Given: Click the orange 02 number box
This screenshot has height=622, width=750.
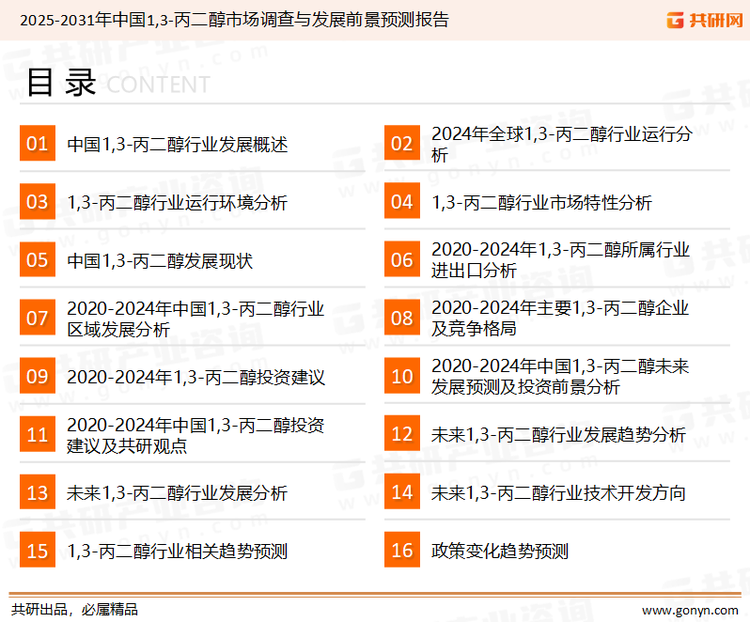Looking at the screenshot, I should [402, 143].
